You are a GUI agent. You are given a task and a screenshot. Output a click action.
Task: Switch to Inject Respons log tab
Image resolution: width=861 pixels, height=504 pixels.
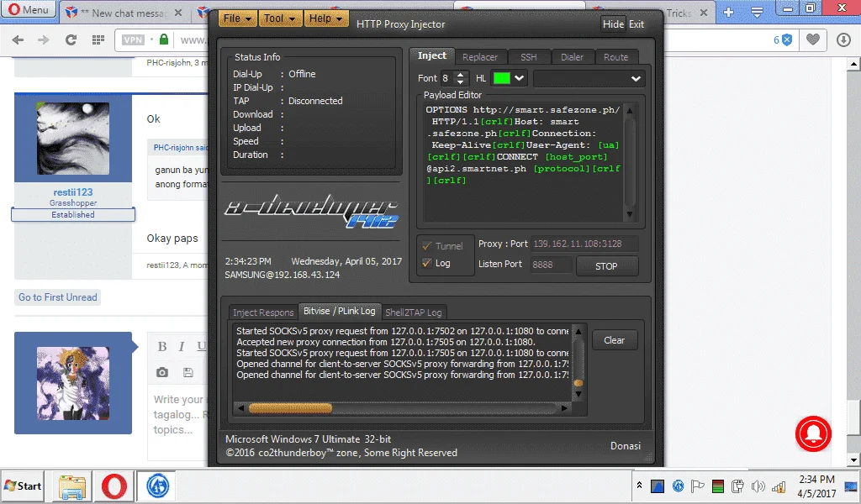[263, 312]
